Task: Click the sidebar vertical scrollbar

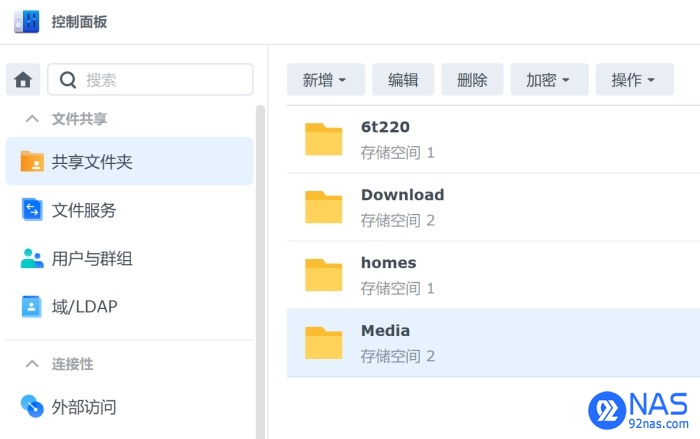Action: pyautogui.click(x=260, y=272)
